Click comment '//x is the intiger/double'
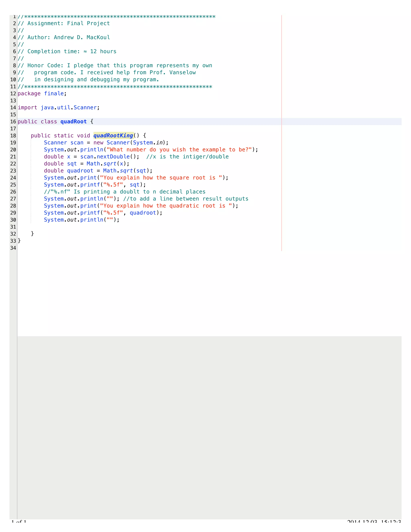 point(187,157)
